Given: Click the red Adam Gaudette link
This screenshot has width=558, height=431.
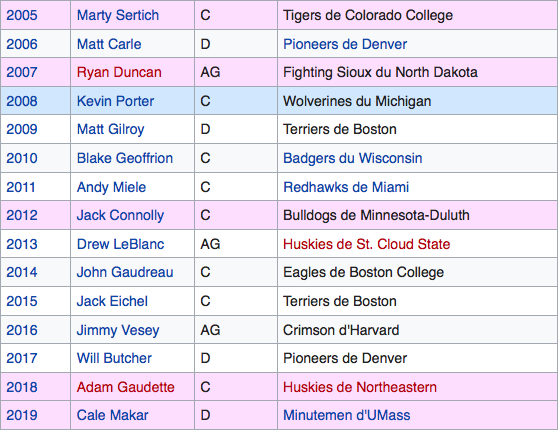Looking at the screenshot, I should pyautogui.click(x=126, y=387).
